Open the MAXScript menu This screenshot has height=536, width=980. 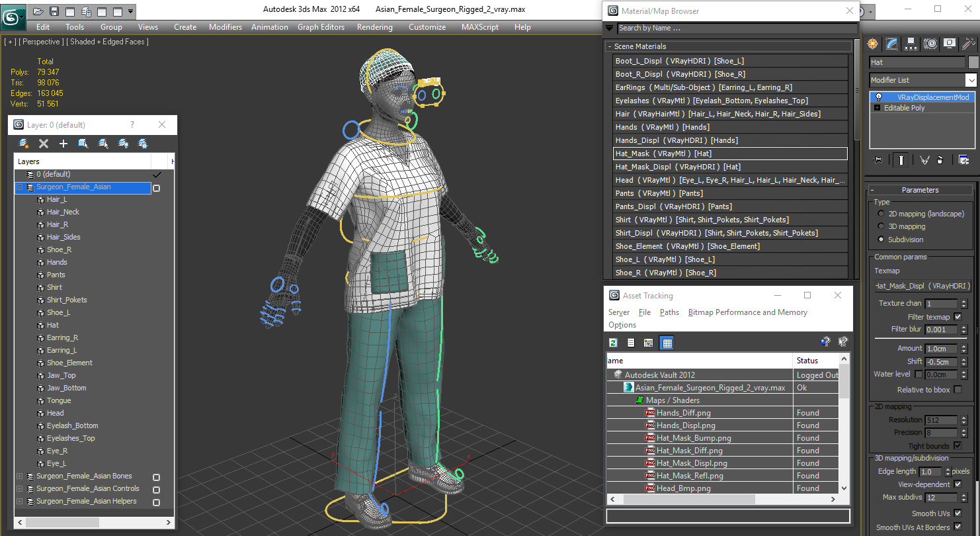pos(480,27)
